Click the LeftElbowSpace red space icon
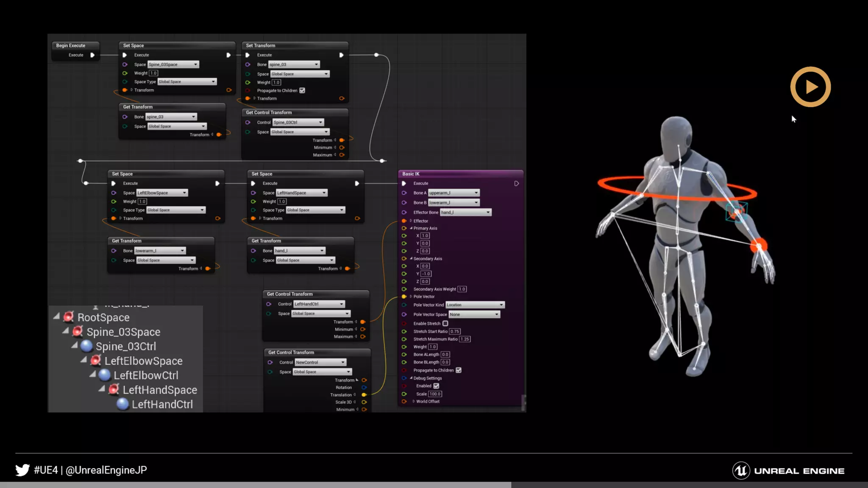This screenshot has width=868, height=488. coord(96,360)
